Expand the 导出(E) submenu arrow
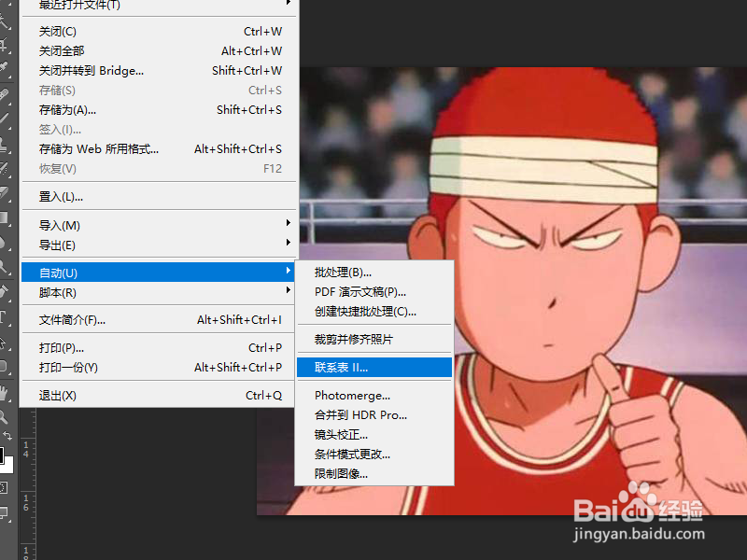The image size is (747, 560). (x=289, y=243)
